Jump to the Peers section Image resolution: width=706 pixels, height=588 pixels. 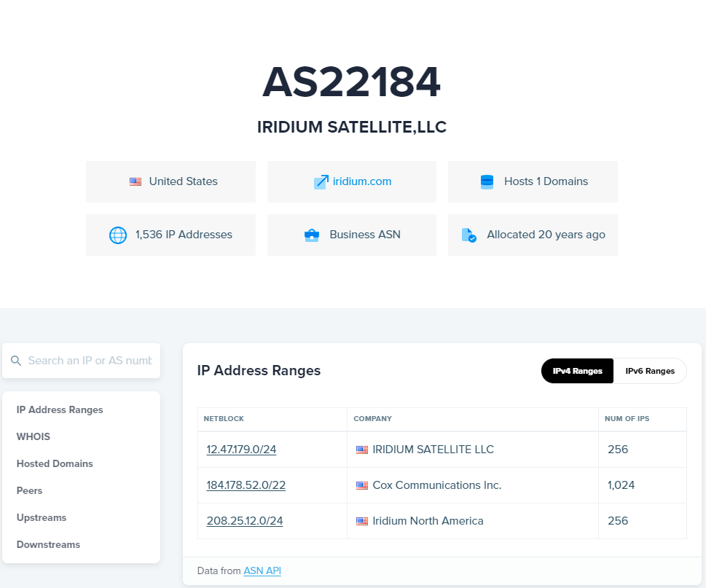pyautogui.click(x=29, y=491)
